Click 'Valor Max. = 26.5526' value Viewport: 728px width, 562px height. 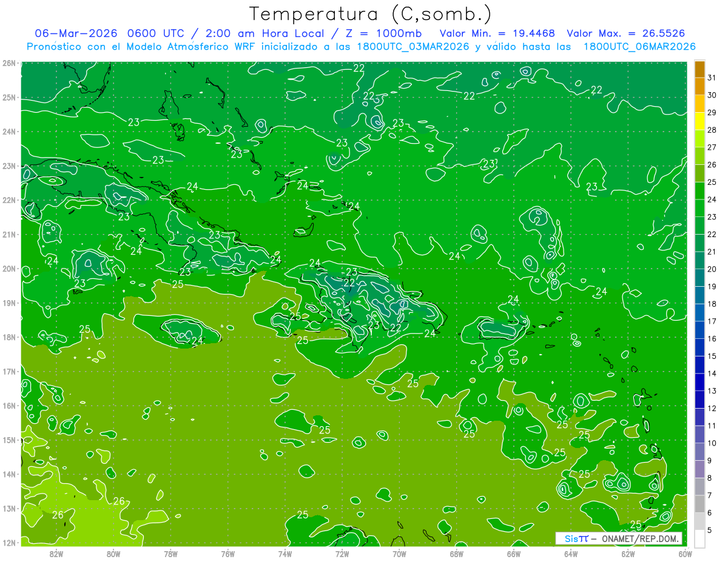tap(627, 33)
